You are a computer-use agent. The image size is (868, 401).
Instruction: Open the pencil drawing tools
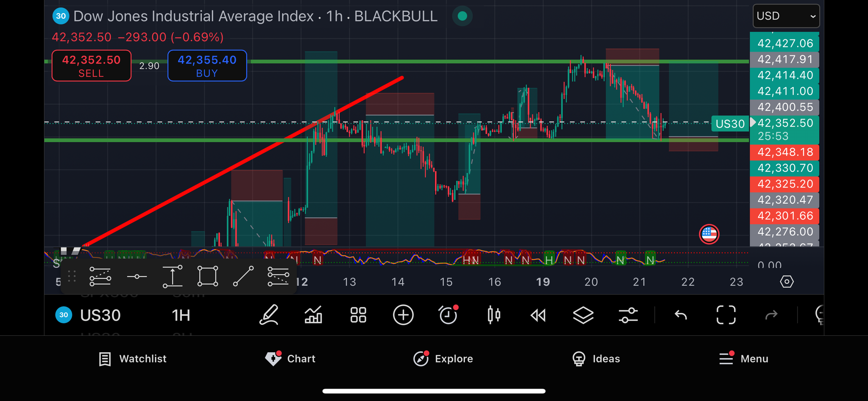269,315
